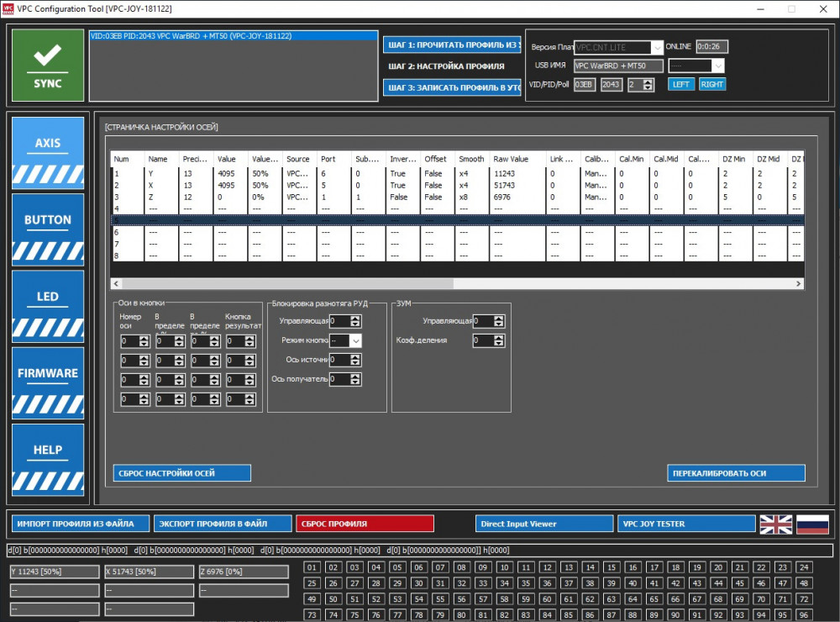The height and width of the screenshot is (622, 840).
Task: Open the FIRMWARE section
Action: 48,382
